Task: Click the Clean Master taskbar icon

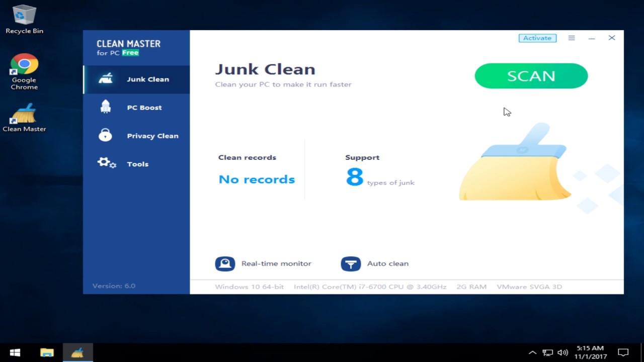Action: pos(77,352)
